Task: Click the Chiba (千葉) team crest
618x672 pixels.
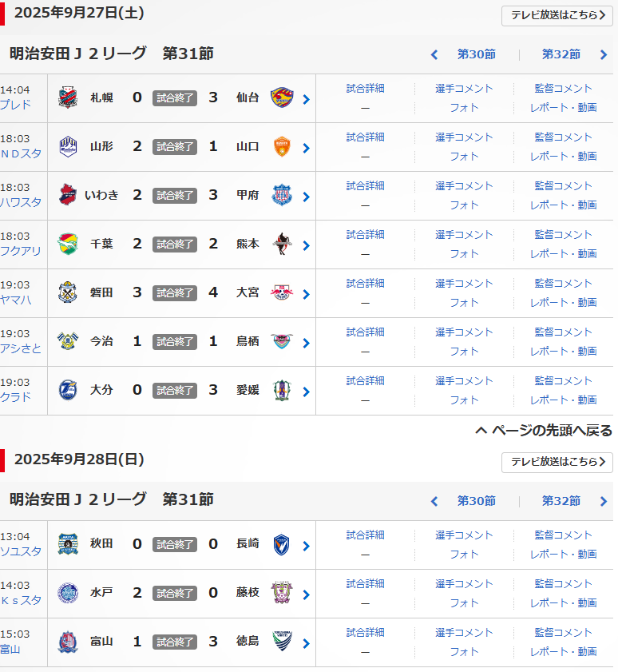Action: [68, 244]
